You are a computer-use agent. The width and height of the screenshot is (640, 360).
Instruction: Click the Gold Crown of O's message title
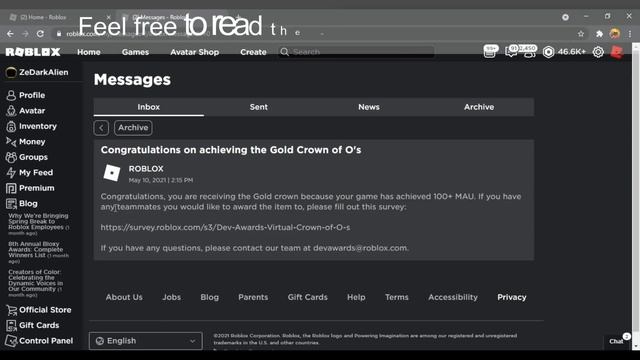231,150
